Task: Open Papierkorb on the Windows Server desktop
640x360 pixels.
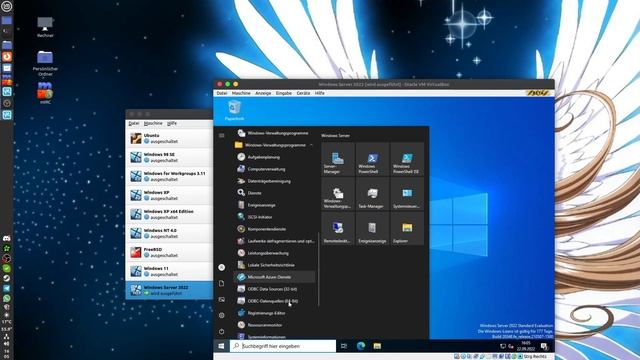Action: pyautogui.click(x=234, y=111)
